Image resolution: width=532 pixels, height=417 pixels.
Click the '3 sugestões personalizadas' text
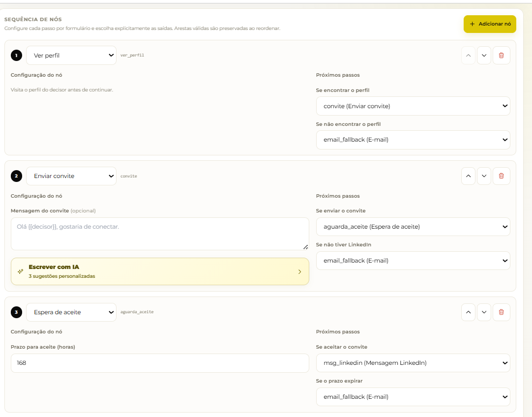(62, 276)
